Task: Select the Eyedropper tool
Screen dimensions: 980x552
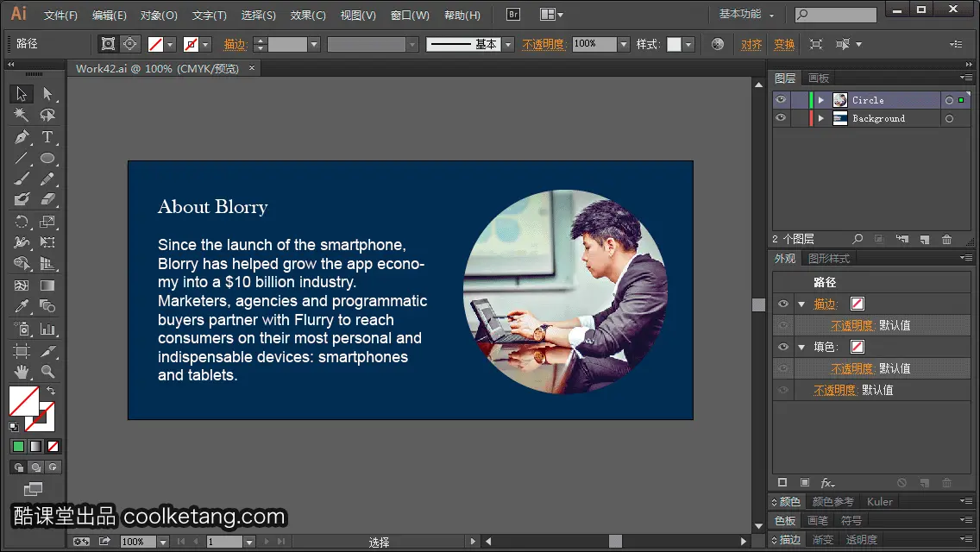Action: click(x=22, y=306)
